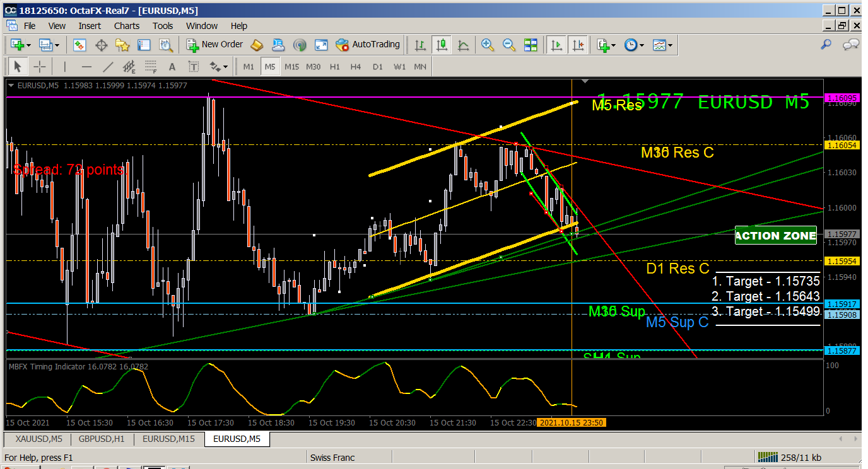Toggle AutoTrading on or off

368,45
